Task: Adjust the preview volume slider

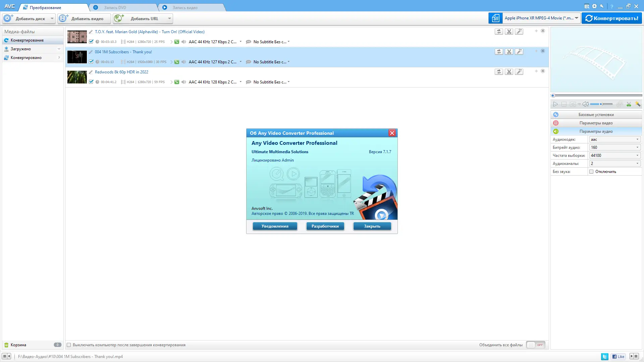Action: pos(601,104)
